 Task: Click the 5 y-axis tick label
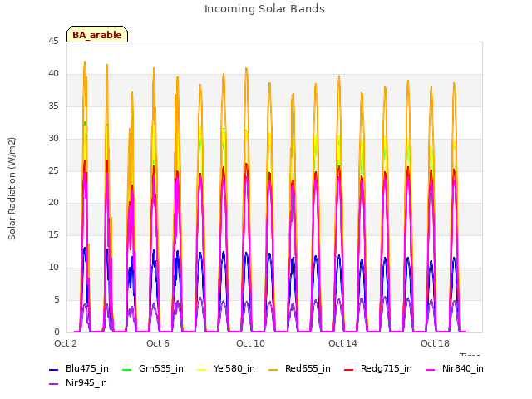point(57,299)
